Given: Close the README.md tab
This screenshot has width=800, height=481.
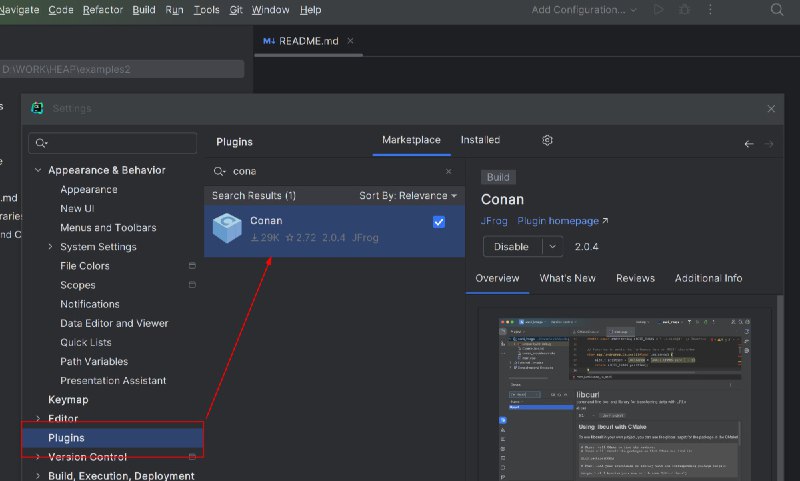Looking at the screenshot, I should coord(350,41).
